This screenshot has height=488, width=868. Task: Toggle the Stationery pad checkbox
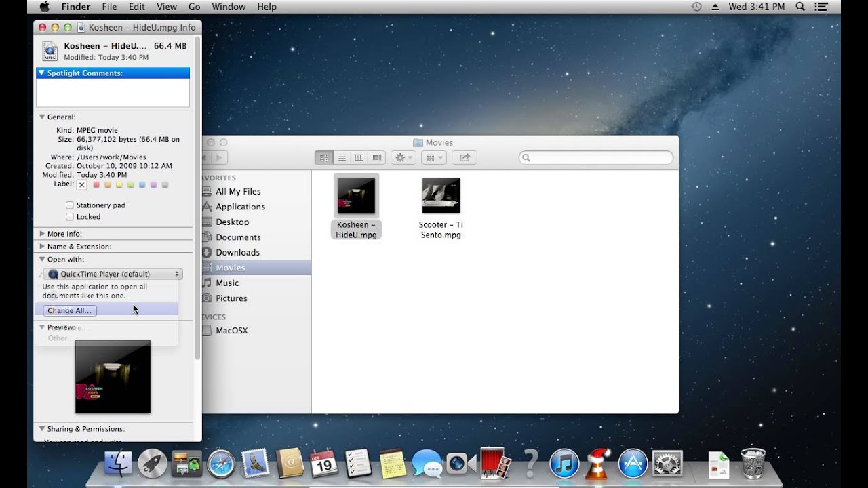pyautogui.click(x=69, y=205)
